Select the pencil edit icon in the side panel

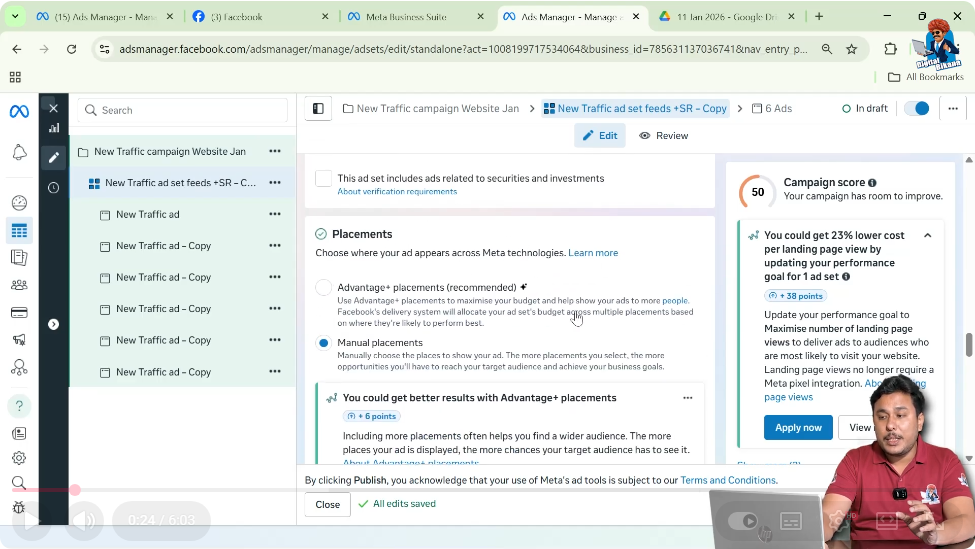(x=53, y=157)
